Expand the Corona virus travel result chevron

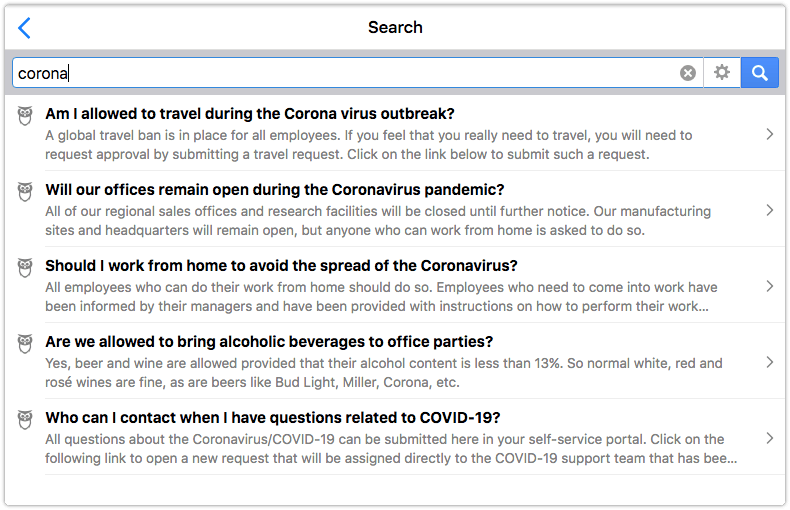769,134
